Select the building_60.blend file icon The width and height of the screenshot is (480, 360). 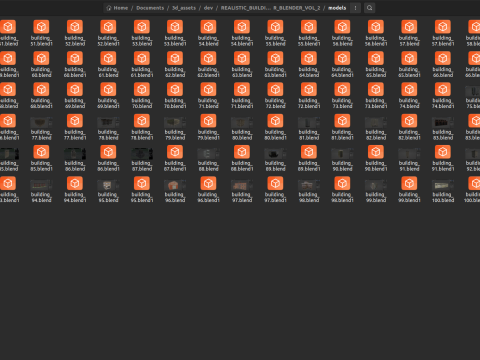click(x=41, y=58)
